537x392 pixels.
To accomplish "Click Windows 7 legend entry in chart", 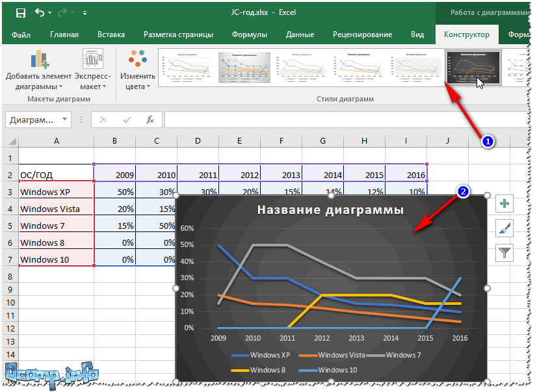I will pos(394,355).
